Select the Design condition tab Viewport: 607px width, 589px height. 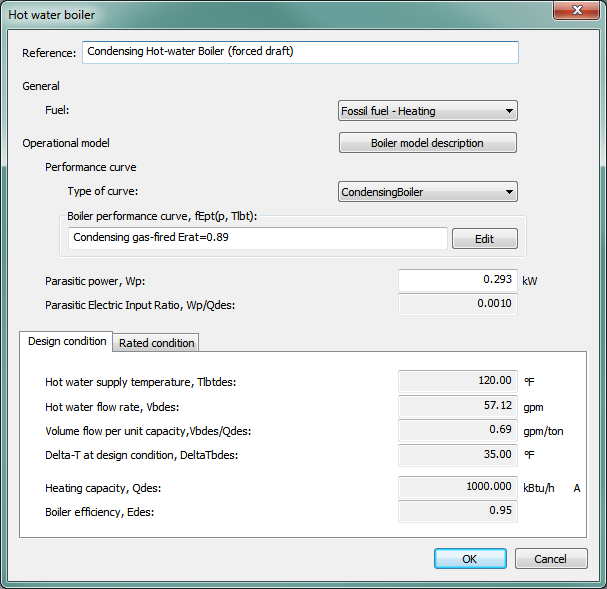tap(67, 342)
